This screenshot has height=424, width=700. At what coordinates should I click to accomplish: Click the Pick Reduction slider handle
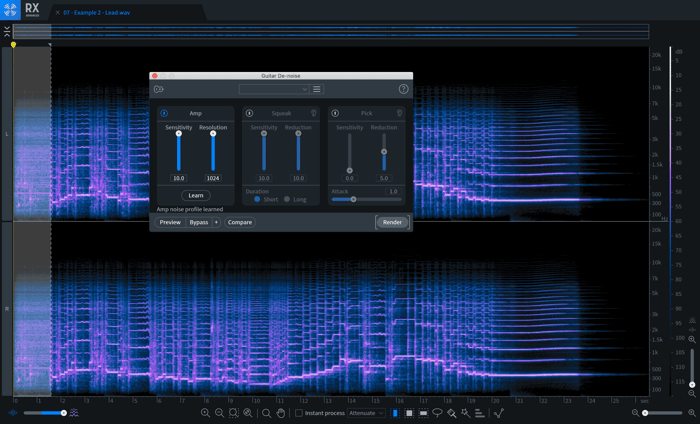[384, 152]
